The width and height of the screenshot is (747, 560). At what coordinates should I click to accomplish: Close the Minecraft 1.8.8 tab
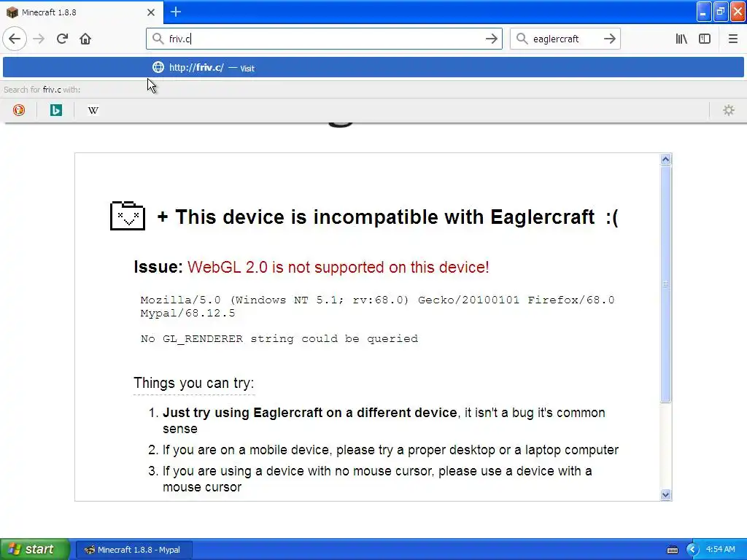151,12
